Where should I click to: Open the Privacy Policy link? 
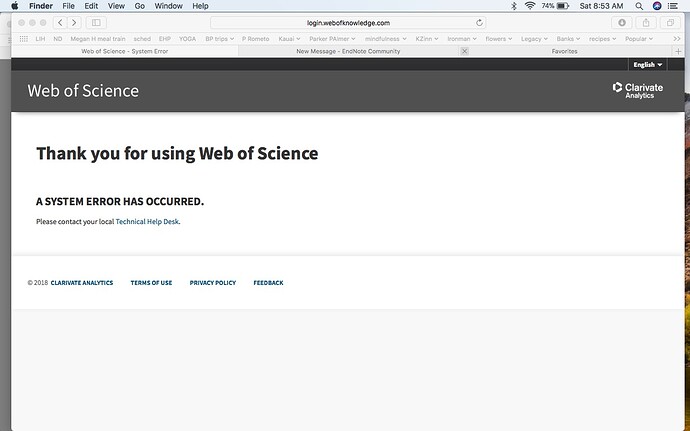213,283
